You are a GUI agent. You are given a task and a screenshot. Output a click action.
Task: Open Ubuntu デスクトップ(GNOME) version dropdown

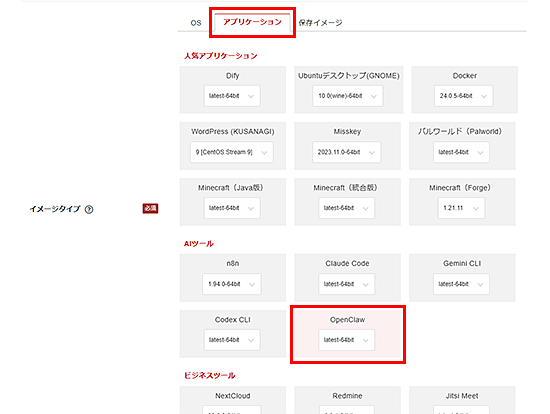(x=348, y=96)
